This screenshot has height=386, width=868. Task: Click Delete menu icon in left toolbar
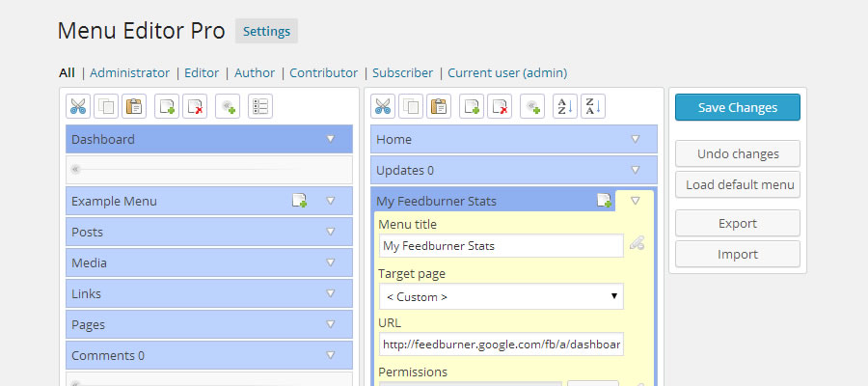pos(196,106)
